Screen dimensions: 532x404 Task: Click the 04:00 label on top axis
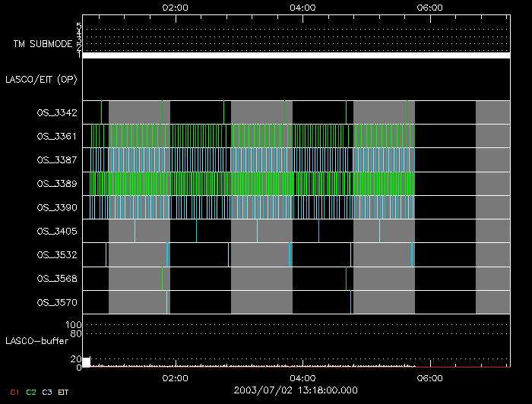(303, 7)
